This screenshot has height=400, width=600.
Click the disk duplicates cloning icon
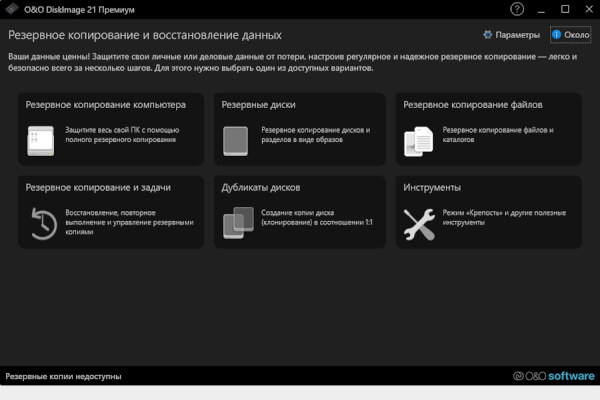click(238, 223)
